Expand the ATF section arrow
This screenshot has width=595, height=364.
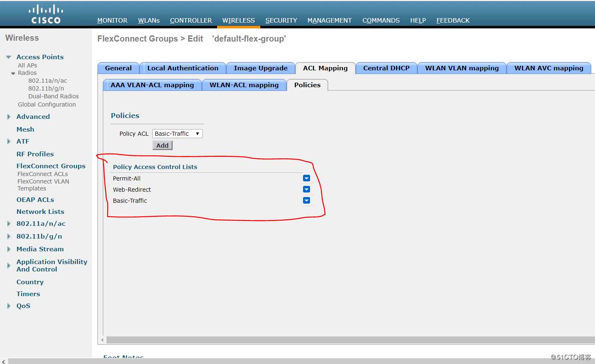9,141
